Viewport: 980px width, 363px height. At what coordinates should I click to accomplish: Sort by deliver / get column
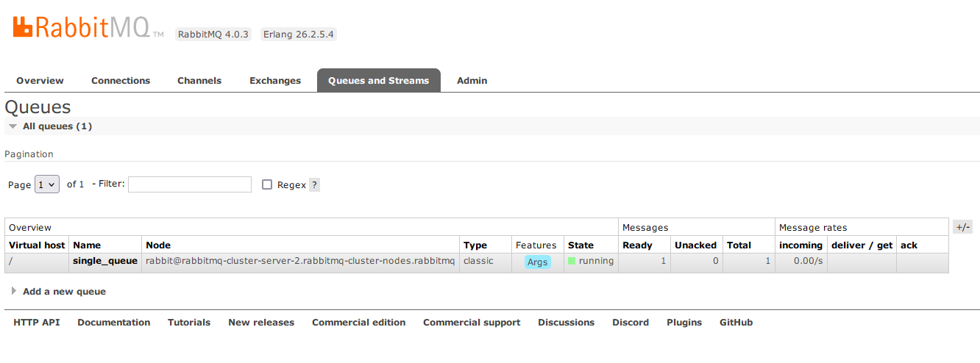click(x=862, y=245)
